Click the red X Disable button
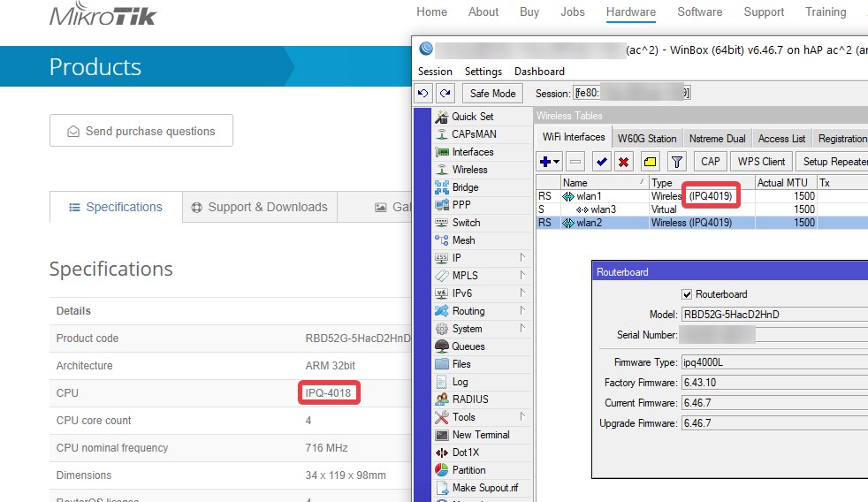The height and width of the screenshot is (502, 868). (624, 162)
